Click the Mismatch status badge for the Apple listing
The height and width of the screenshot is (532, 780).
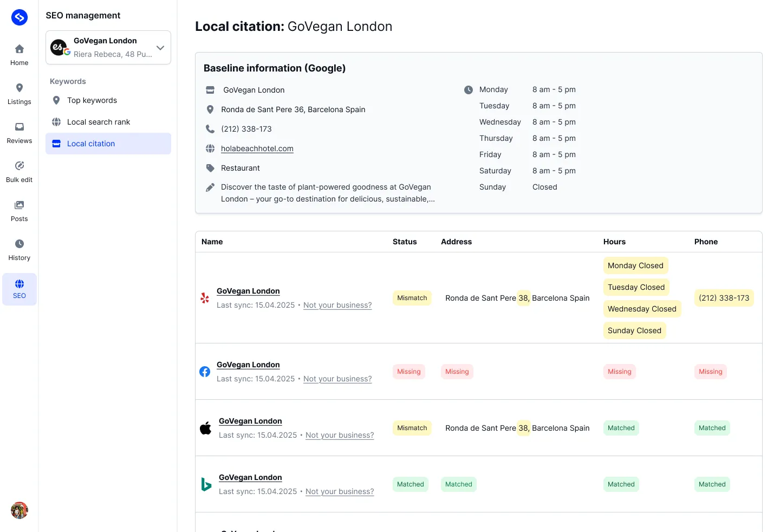coord(412,428)
